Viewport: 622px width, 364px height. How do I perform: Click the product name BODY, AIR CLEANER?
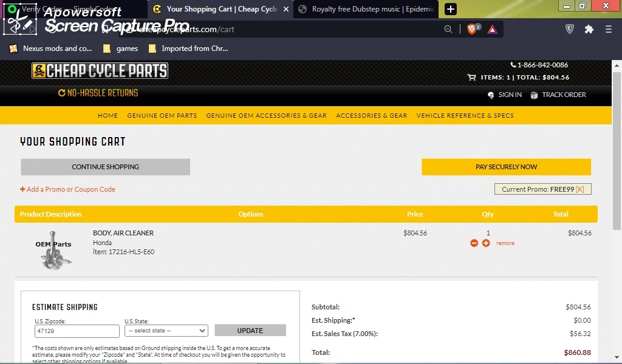pyautogui.click(x=123, y=233)
